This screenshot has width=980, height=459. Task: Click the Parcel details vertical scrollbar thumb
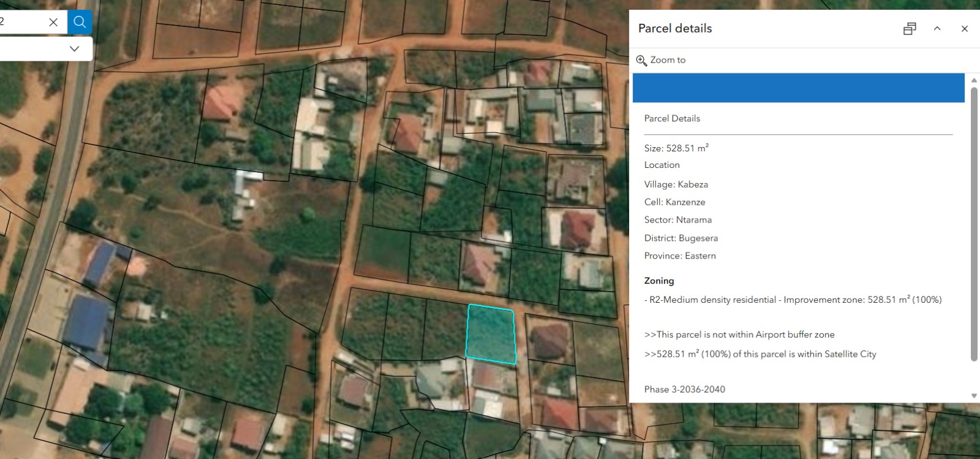coord(974,224)
